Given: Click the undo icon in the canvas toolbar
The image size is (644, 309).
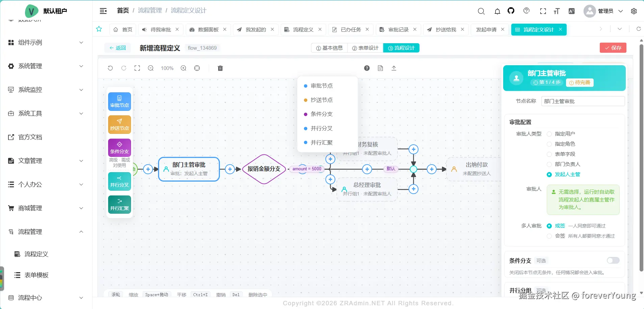Looking at the screenshot, I should tap(110, 68).
